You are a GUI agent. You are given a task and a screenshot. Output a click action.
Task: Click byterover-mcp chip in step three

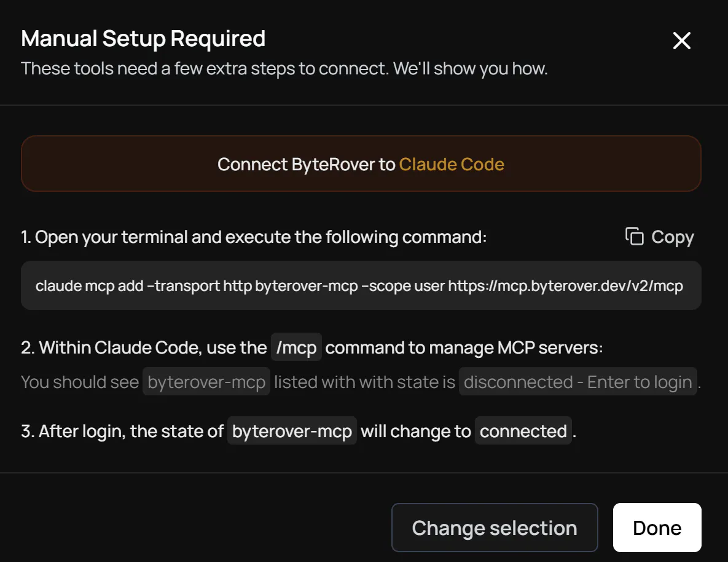point(292,432)
